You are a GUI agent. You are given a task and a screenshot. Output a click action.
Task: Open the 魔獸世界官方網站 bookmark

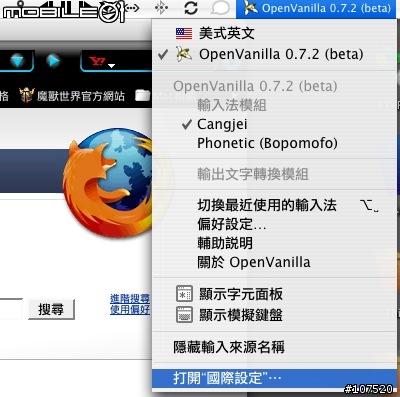(72, 96)
